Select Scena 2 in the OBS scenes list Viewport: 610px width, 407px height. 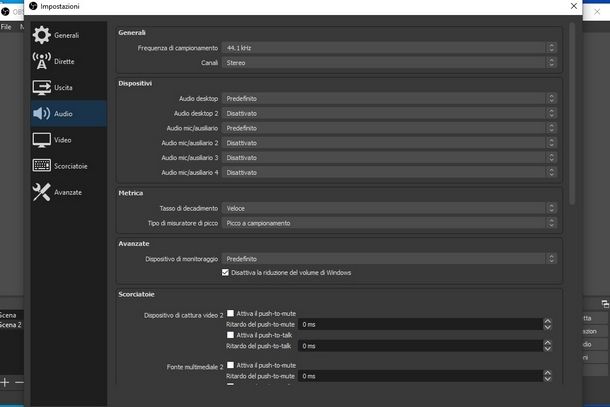click(x=11, y=325)
